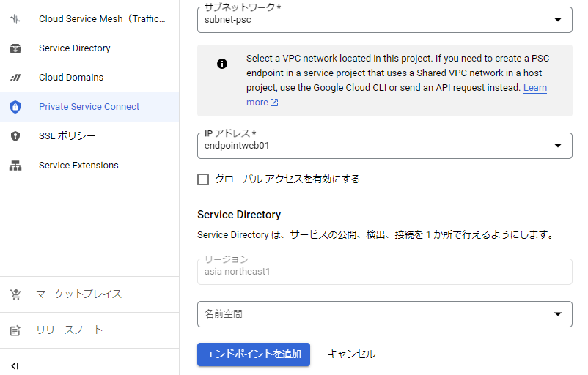Click the キャンセル button

(x=351, y=354)
